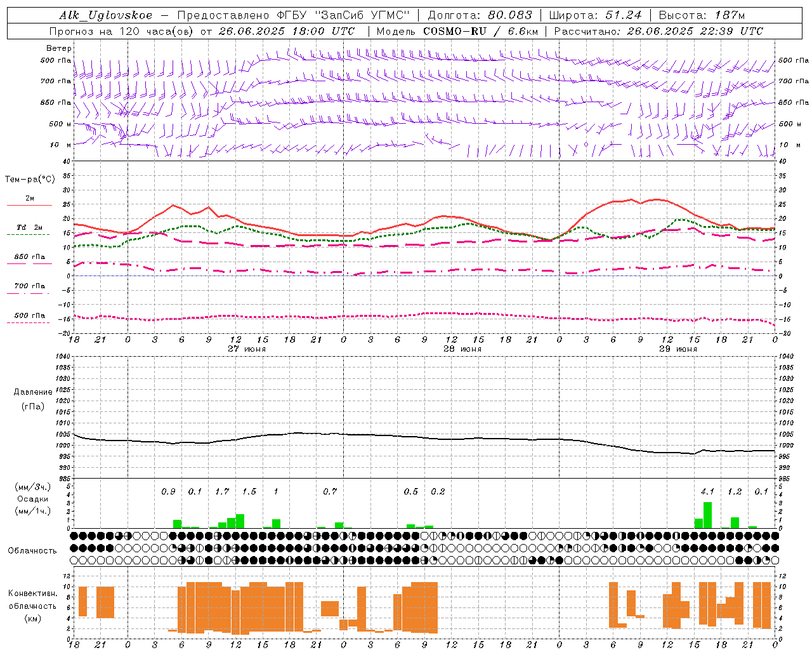Click the 1.7 precipitation value
This screenshot has height=650, width=812.
pyautogui.click(x=222, y=492)
